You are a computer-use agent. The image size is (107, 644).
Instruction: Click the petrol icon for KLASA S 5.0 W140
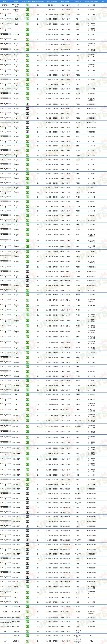27,326
